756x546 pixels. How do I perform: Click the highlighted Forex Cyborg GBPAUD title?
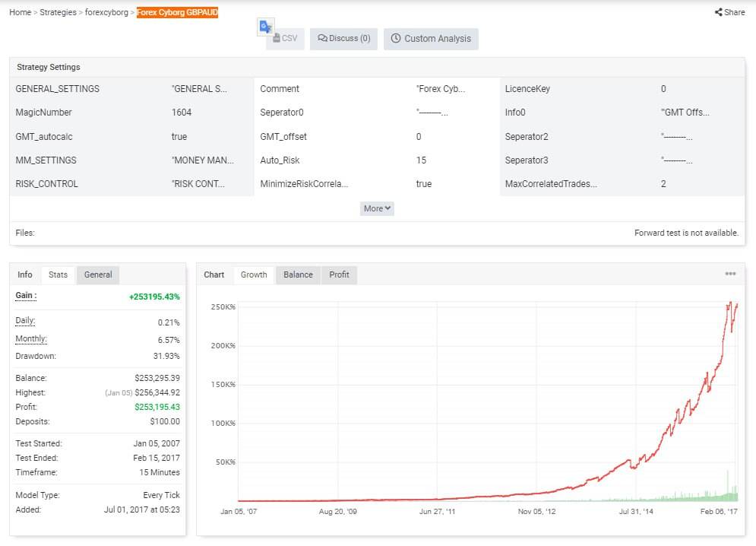click(177, 13)
